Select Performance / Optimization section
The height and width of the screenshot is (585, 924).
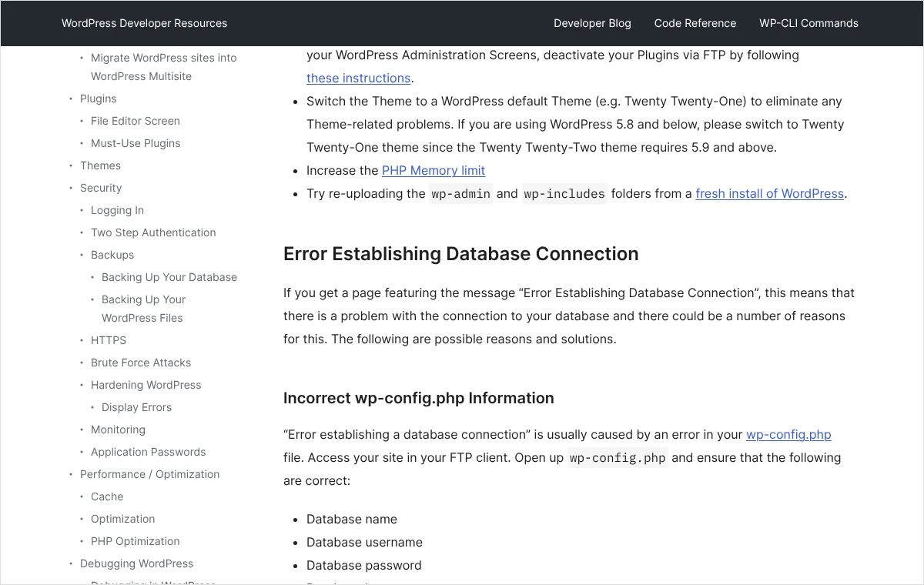click(x=150, y=474)
